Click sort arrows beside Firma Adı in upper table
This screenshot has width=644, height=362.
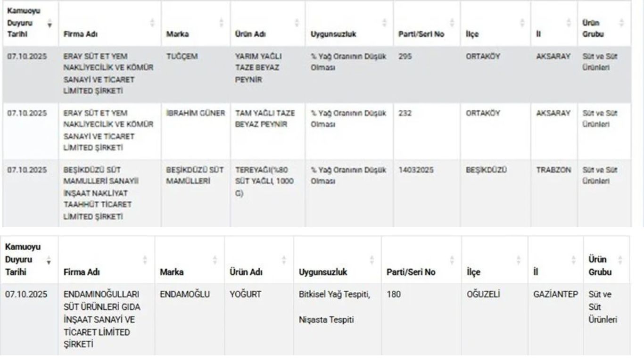(x=152, y=22)
